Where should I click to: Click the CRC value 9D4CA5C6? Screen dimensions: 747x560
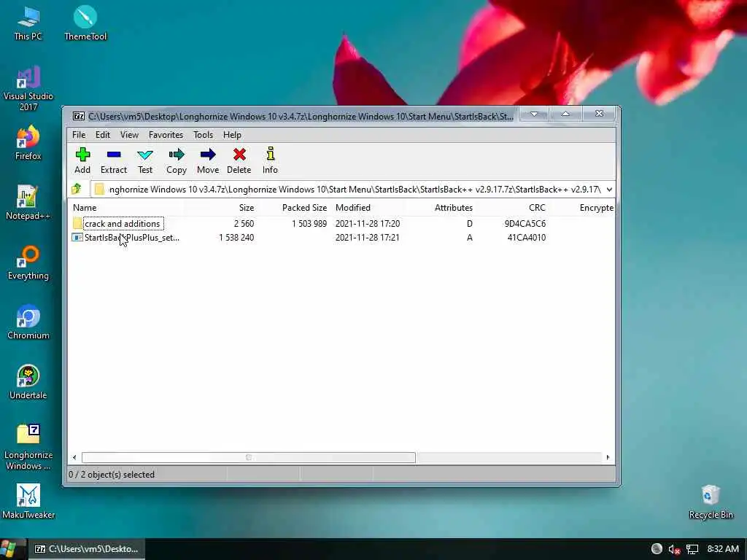[x=525, y=223]
